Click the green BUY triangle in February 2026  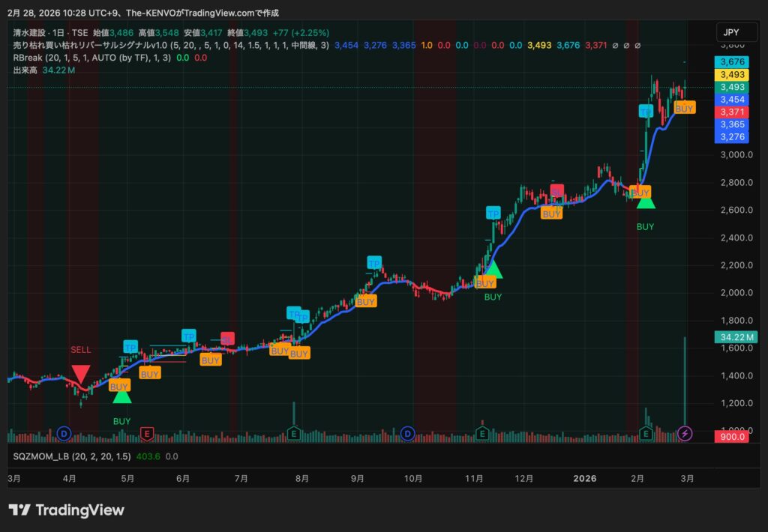[x=646, y=201]
